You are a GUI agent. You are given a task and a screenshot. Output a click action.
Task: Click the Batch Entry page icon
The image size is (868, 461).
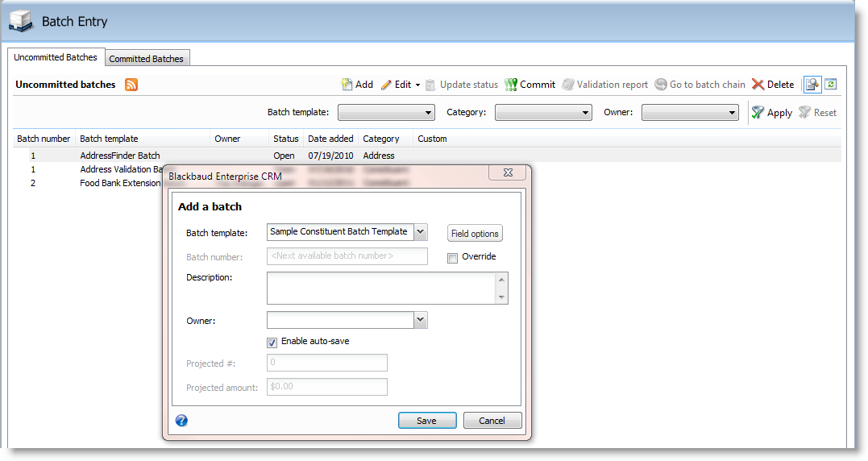point(21,21)
